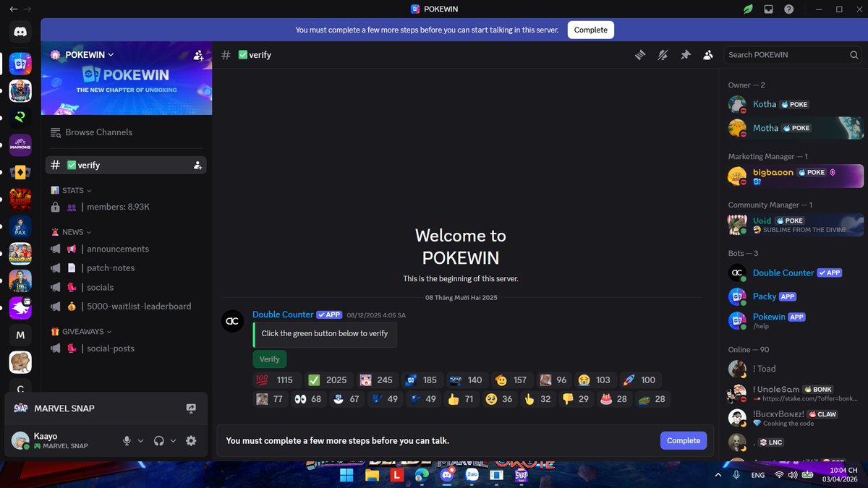
Task: Click the green leaf icon in title bar
Action: pos(748,9)
